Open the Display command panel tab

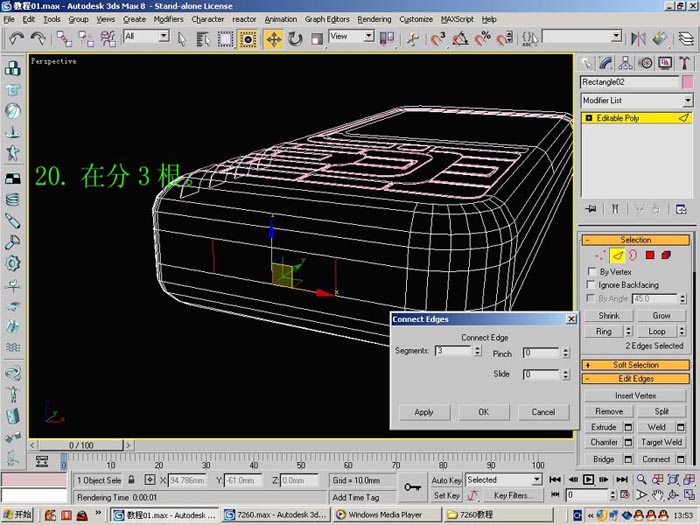[x=665, y=63]
